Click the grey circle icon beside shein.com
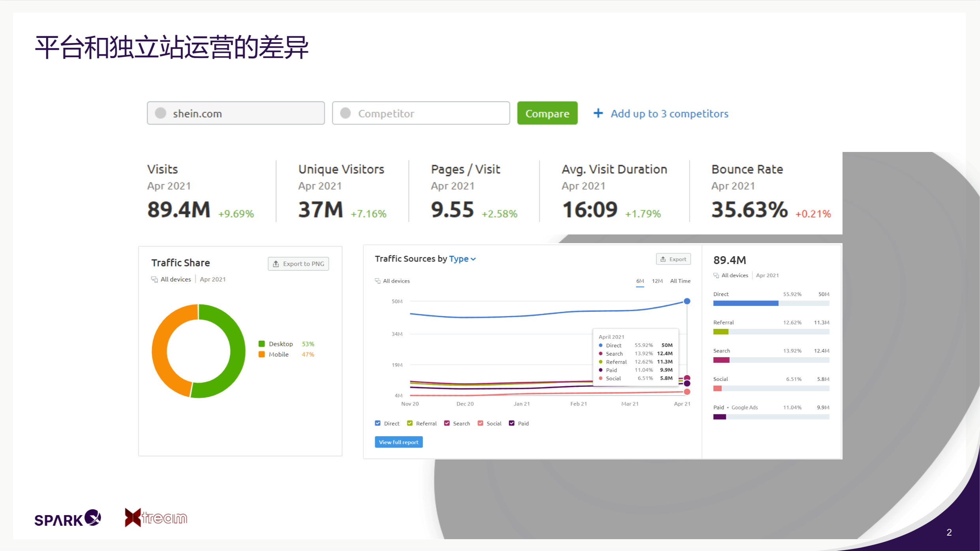 coord(161,113)
